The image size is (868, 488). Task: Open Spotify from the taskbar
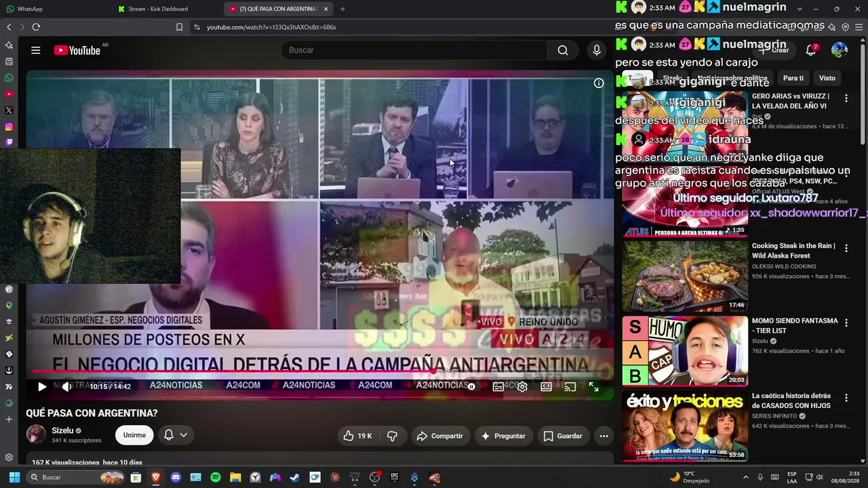pos(216,477)
